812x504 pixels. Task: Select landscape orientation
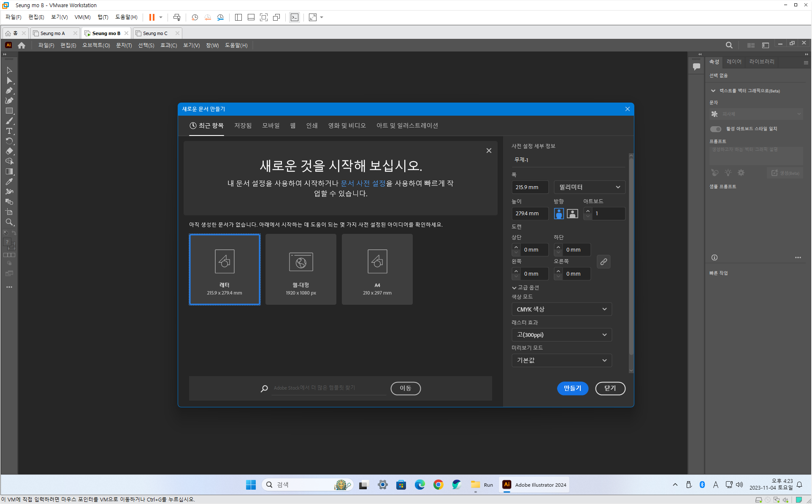tap(572, 214)
